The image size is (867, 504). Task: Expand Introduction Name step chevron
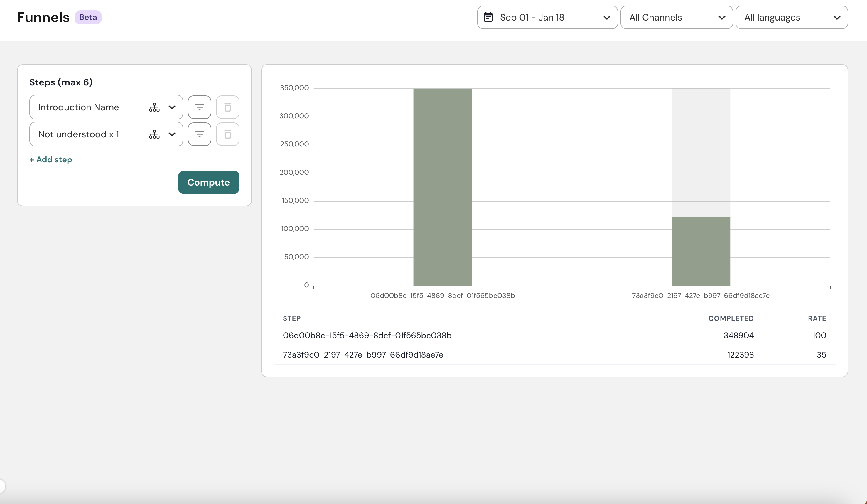tap(172, 107)
